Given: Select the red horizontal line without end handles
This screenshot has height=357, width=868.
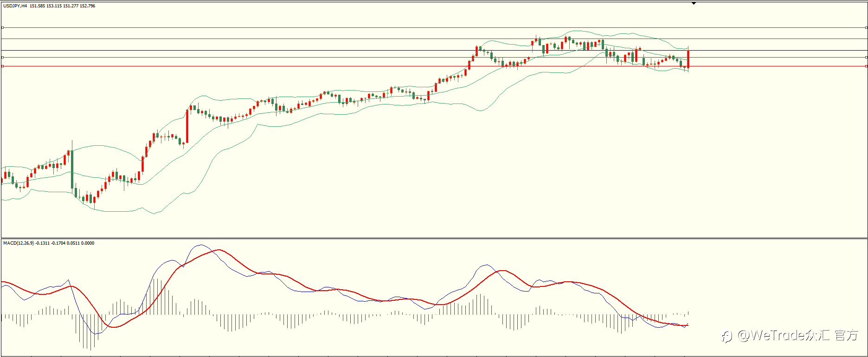Looking at the screenshot, I should [x=434, y=39].
